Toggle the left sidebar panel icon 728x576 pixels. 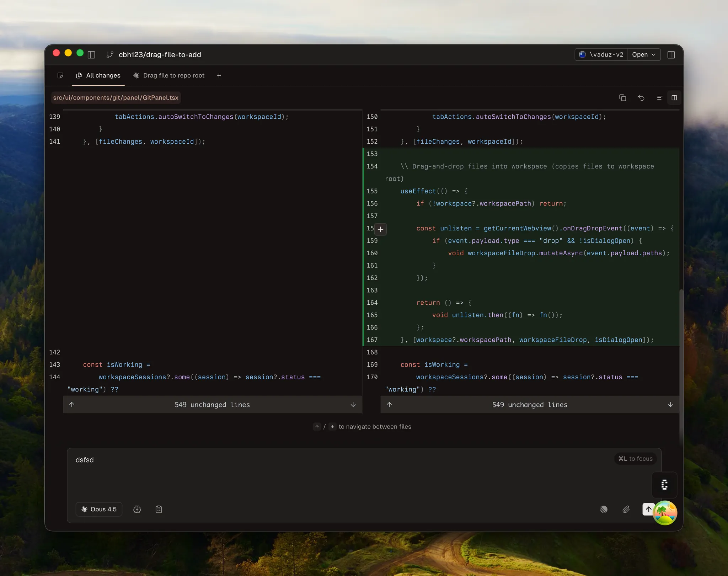coord(91,55)
